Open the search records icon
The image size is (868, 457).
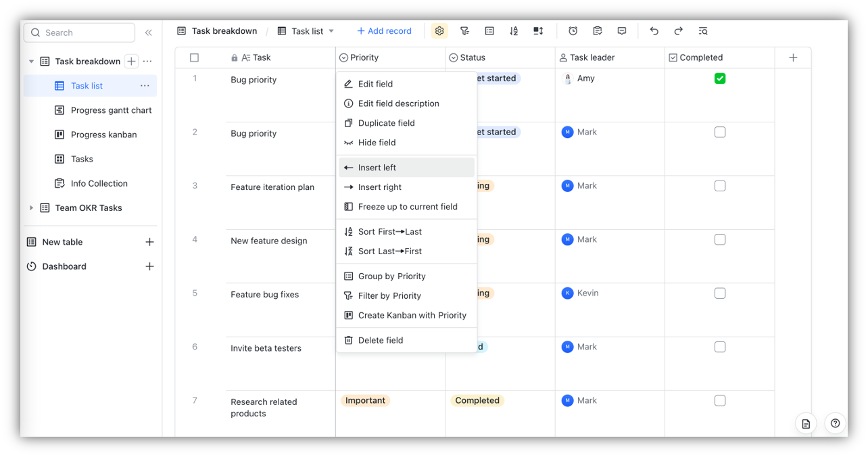[x=702, y=30]
